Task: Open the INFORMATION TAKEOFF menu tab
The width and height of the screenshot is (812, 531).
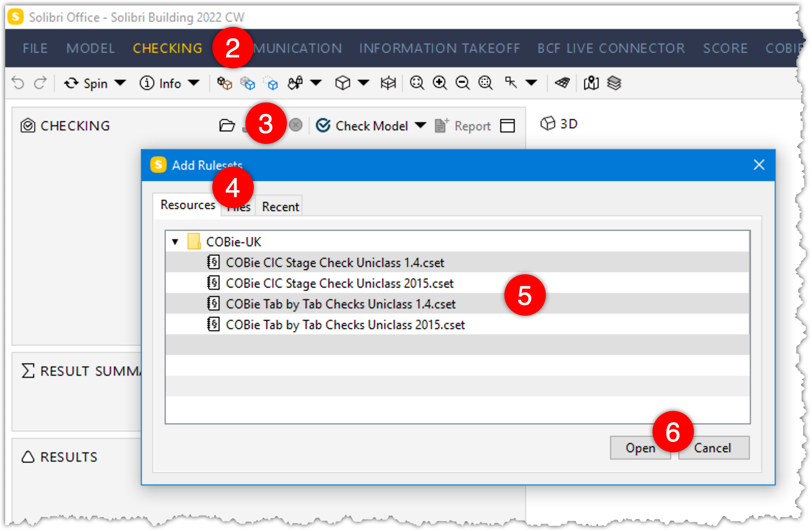Action: coord(439,48)
